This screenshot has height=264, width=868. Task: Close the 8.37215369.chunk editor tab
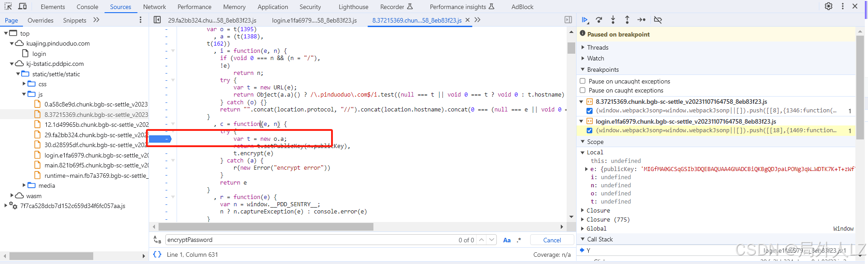point(467,20)
